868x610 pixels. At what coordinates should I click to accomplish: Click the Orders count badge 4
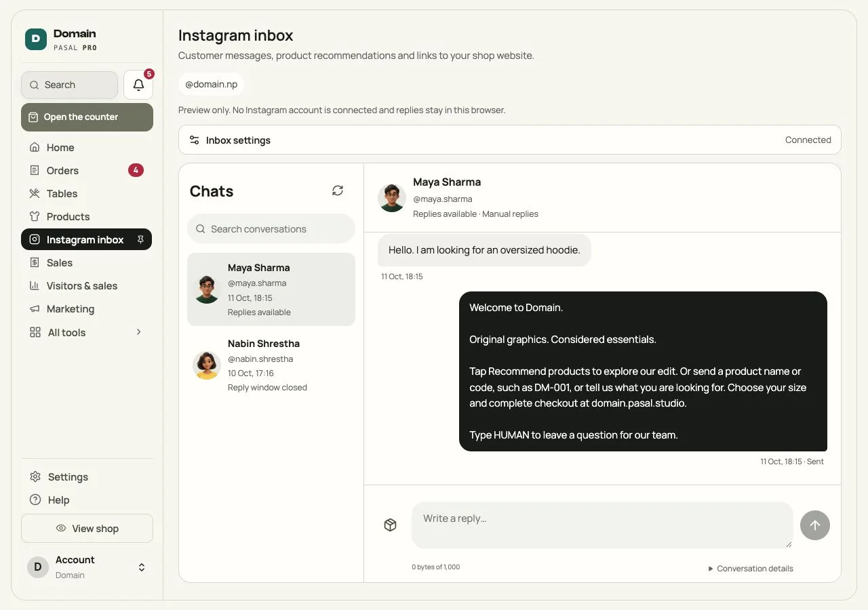click(136, 170)
